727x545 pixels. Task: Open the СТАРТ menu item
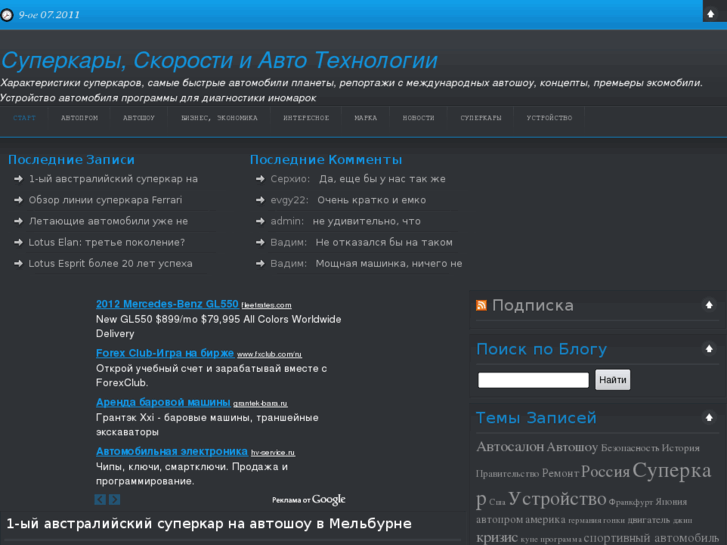tap(24, 118)
